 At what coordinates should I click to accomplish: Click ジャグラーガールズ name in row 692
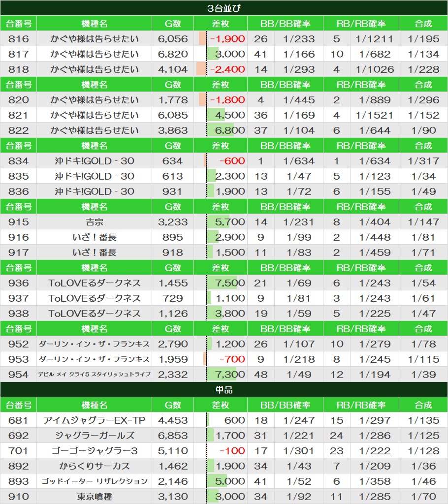coord(94,436)
